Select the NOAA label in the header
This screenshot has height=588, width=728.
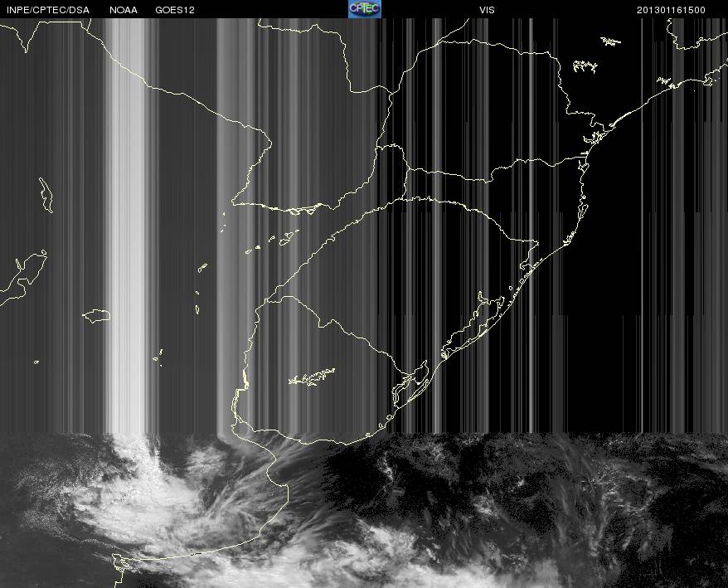(x=124, y=9)
